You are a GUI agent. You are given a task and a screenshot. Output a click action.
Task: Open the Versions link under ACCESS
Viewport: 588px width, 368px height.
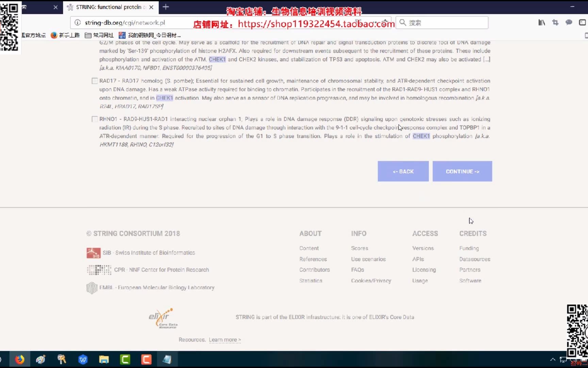point(423,248)
